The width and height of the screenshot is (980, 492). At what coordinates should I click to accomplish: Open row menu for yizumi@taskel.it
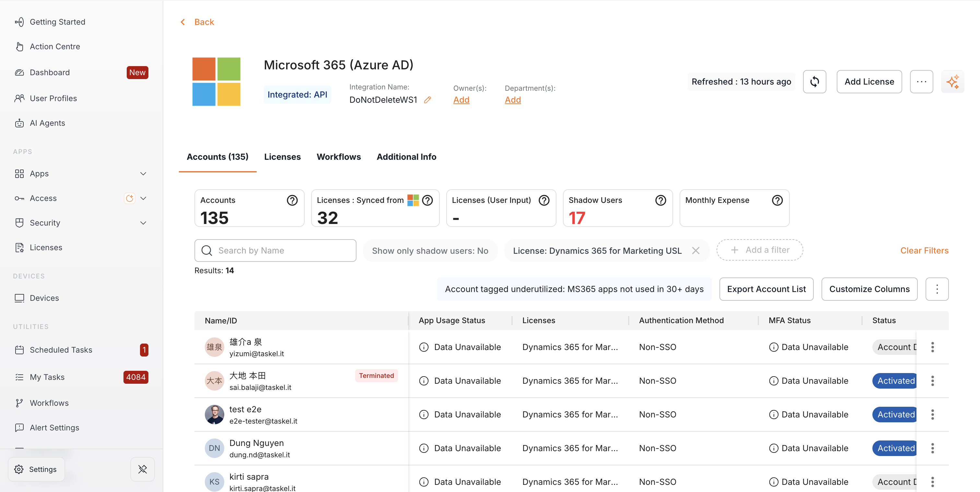pyautogui.click(x=932, y=347)
